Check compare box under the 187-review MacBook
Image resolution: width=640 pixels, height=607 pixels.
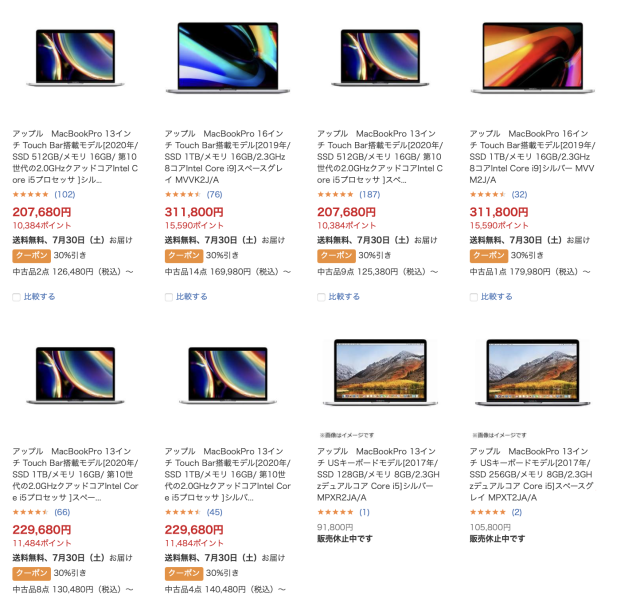(x=321, y=297)
